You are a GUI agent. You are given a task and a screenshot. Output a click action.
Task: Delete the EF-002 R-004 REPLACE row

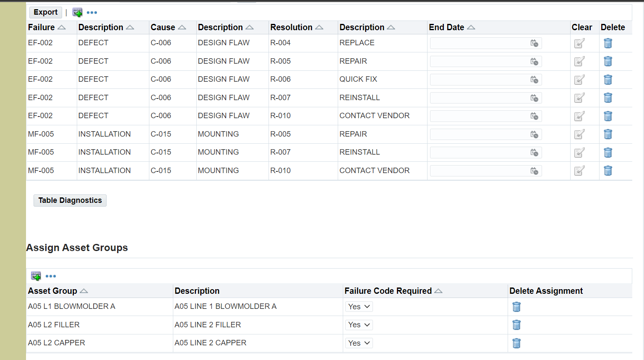click(608, 43)
